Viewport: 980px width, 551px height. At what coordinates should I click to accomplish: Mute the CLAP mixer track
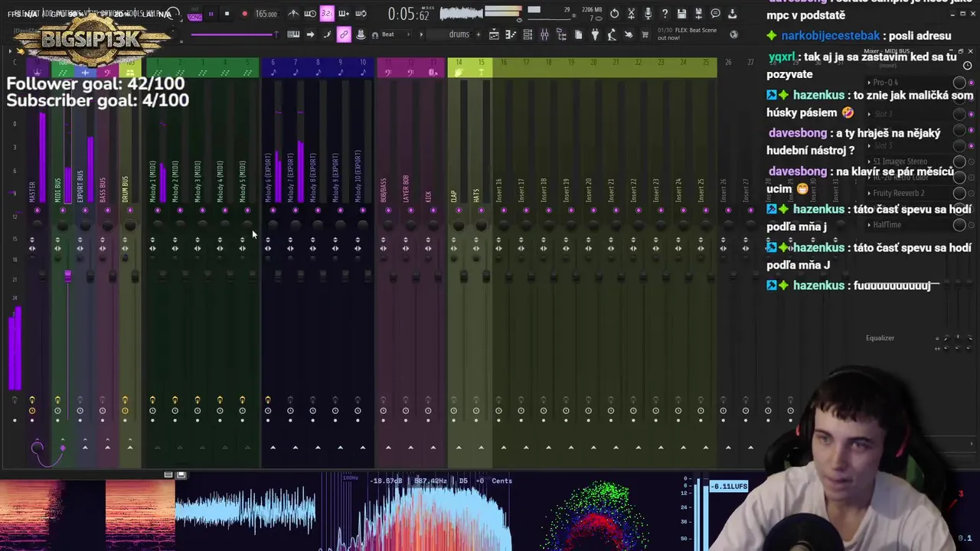click(458, 210)
